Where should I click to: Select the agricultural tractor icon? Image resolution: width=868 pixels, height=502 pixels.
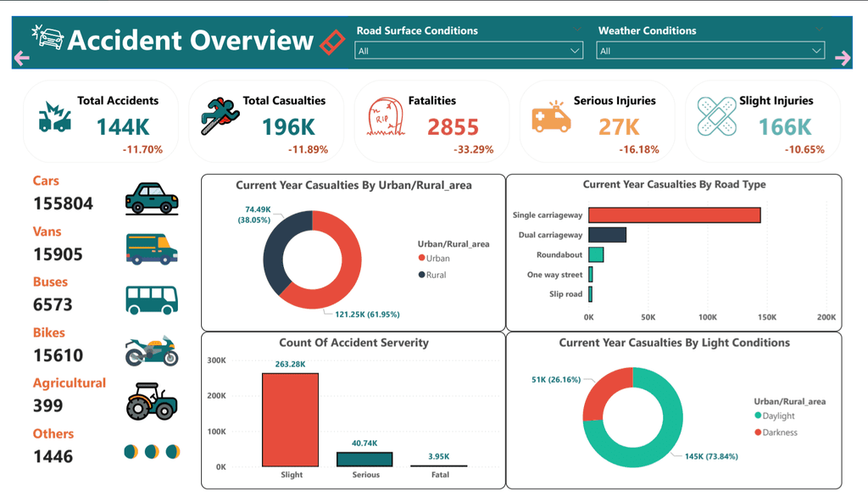(152, 401)
